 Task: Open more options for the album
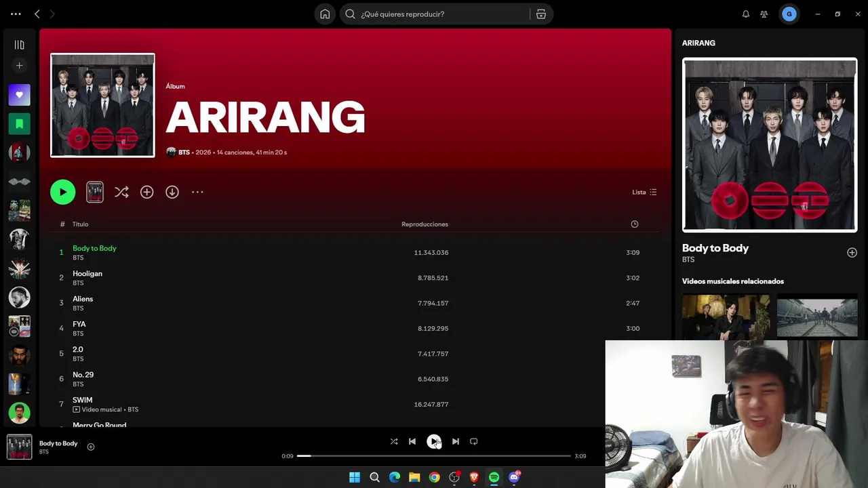point(197,192)
